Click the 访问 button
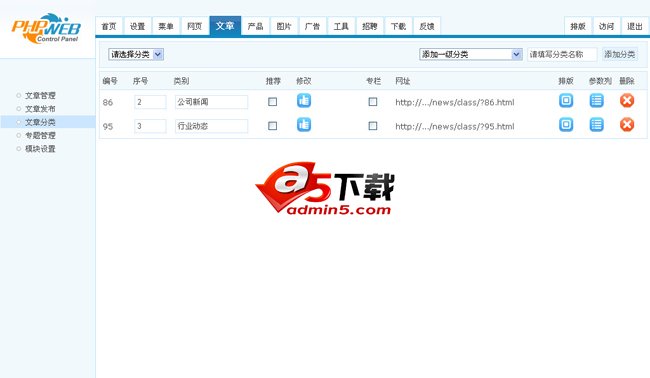Screen dimensions: 650x378 pos(606,27)
